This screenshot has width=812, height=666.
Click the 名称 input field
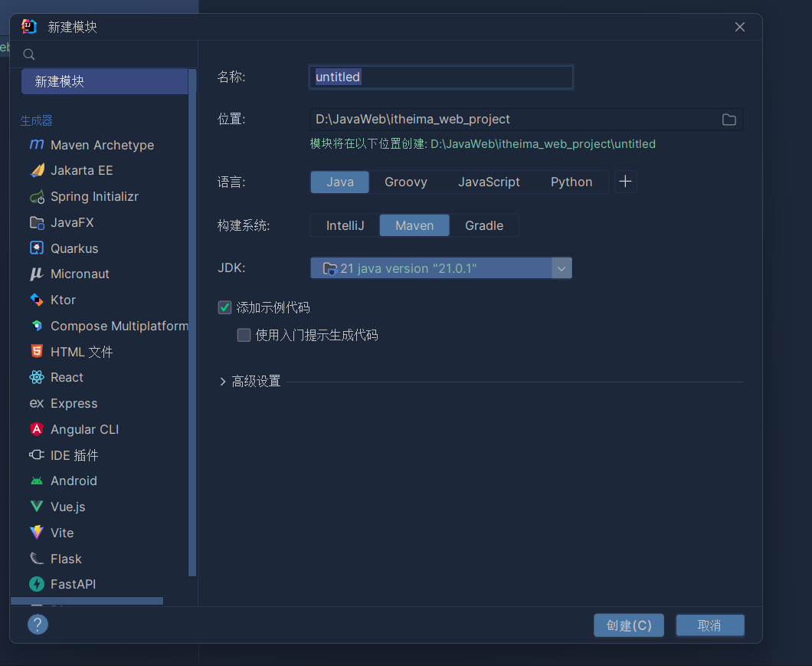coord(441,77)
